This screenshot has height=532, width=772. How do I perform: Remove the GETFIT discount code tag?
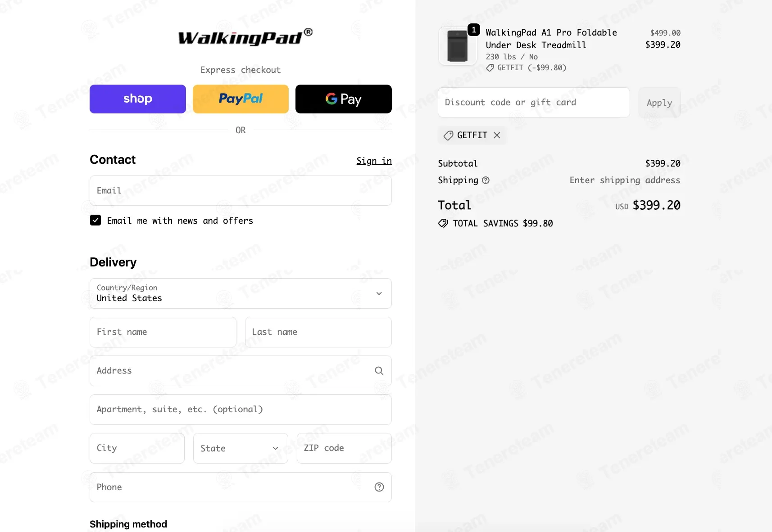tap(497, 135)
